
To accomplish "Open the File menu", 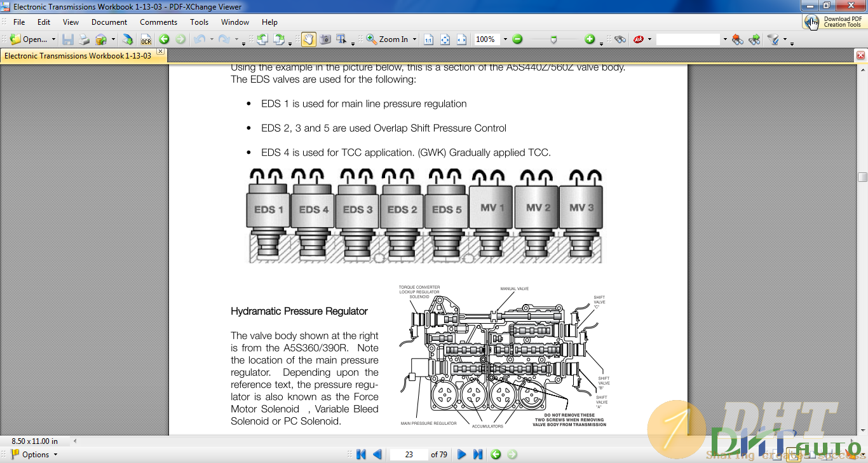I will coord(19,22).
